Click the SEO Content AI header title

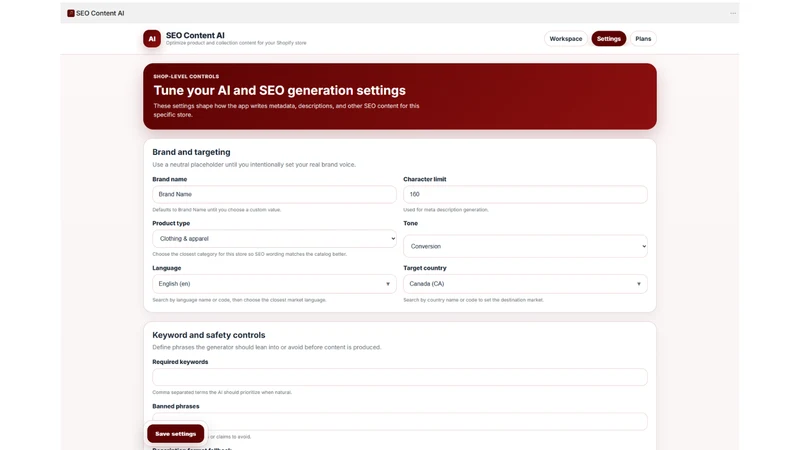[x=195, y=35]
